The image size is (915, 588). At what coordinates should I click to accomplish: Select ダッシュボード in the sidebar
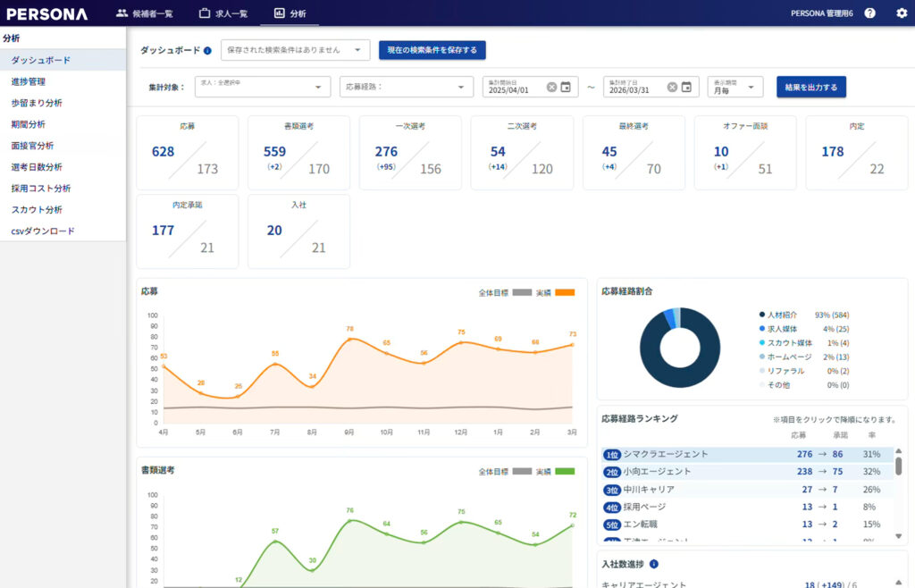click(63, 60)
